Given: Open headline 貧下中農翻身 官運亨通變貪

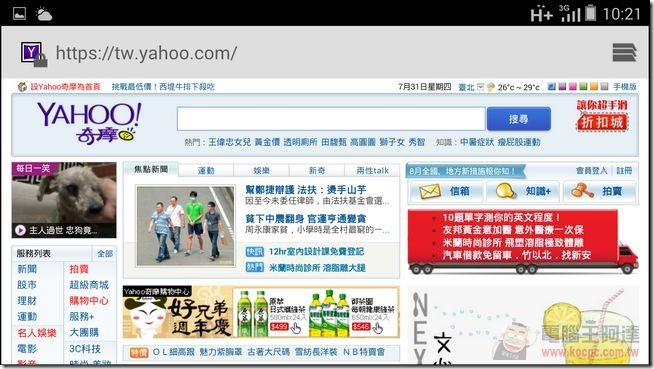Looking at the screenshot, I should point(306,218).
